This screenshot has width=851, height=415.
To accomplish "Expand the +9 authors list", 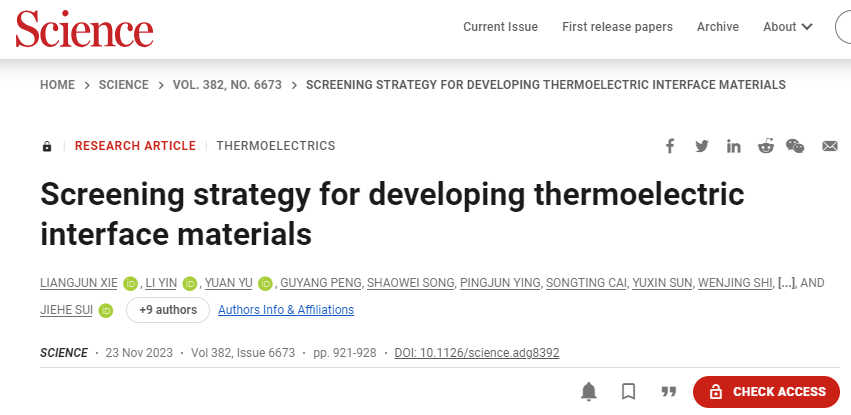I will 168,310.
